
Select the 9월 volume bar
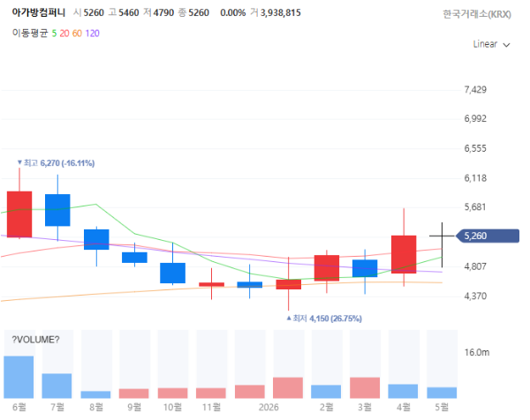tap(134, 394)
